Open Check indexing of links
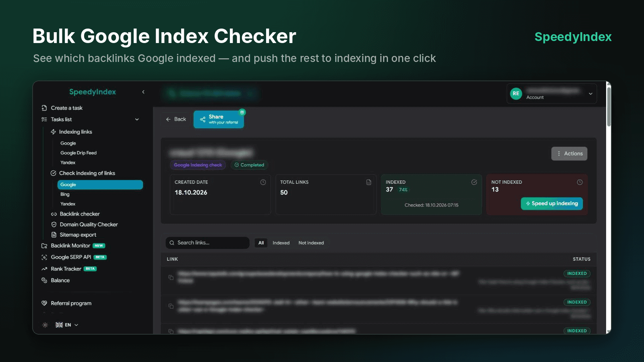 tap(83, 173)
